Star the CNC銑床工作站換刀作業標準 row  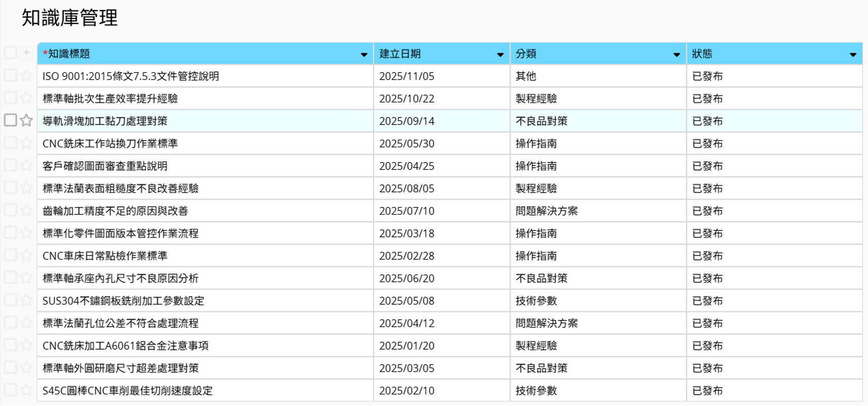(x=26, y=143)
